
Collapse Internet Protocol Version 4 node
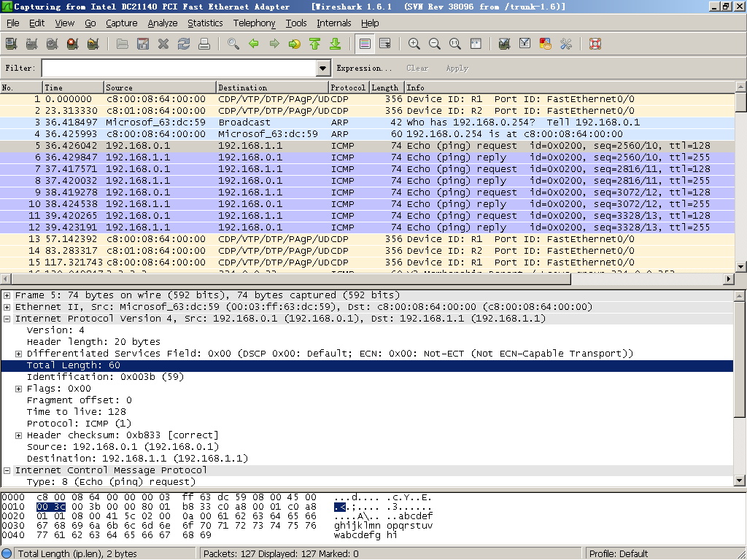7,319
